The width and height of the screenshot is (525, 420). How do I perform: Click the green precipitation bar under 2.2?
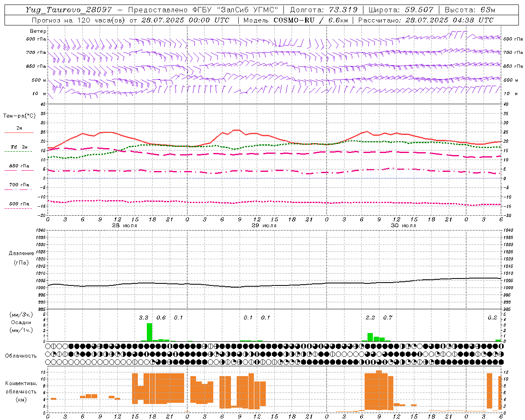370,337
